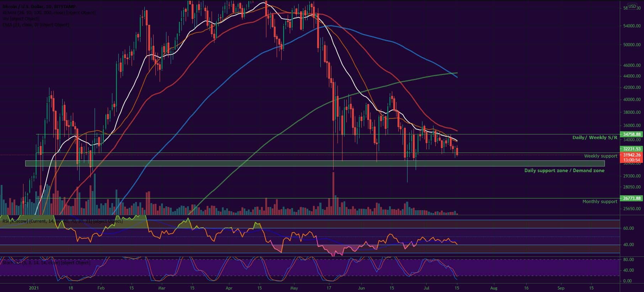Click the Jun label on time axis
The width and height of the screenshot is (644, 292).
coord(361,288)
